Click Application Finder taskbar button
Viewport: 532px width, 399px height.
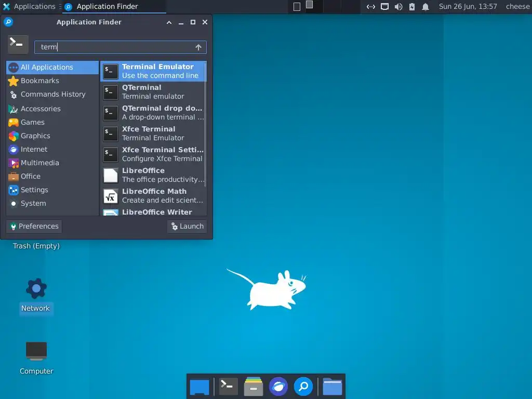pyautogui.click(x=114, y=6)
